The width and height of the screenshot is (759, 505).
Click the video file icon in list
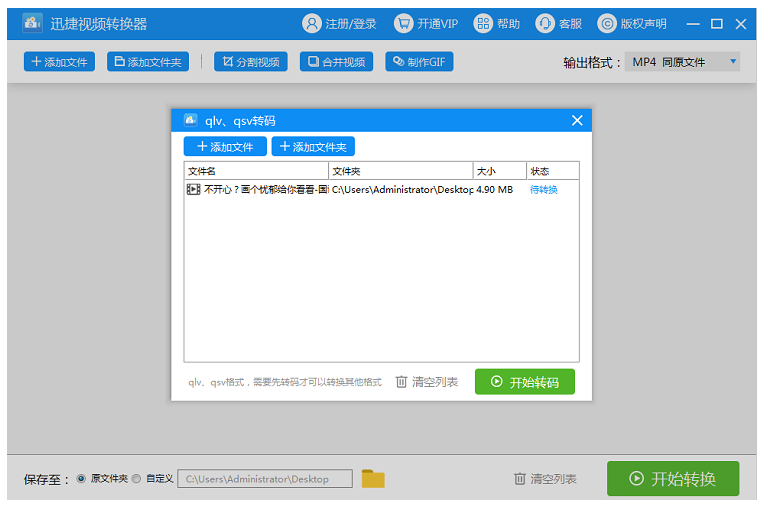(x=193, y=189)
